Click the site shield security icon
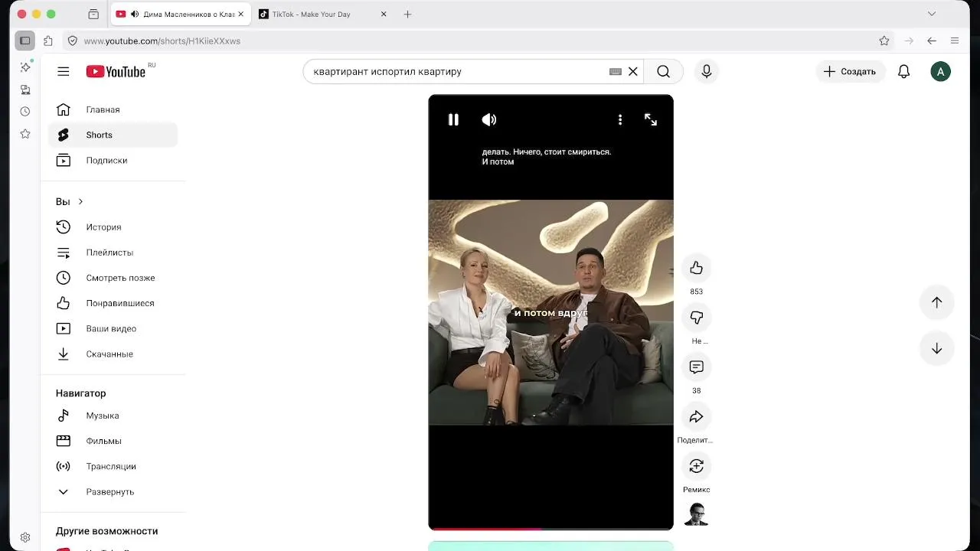 coord(73,41)
